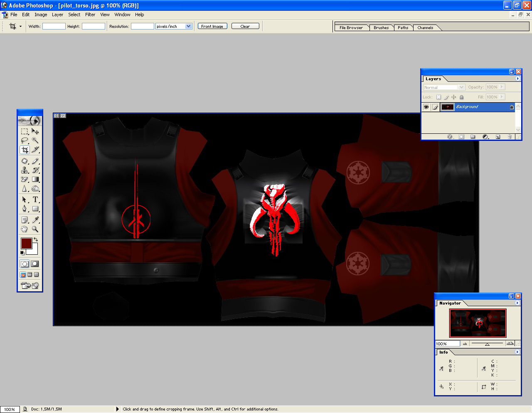Select the History Brush tool
This screenshot has height=413, width=532.
[35, 170]
